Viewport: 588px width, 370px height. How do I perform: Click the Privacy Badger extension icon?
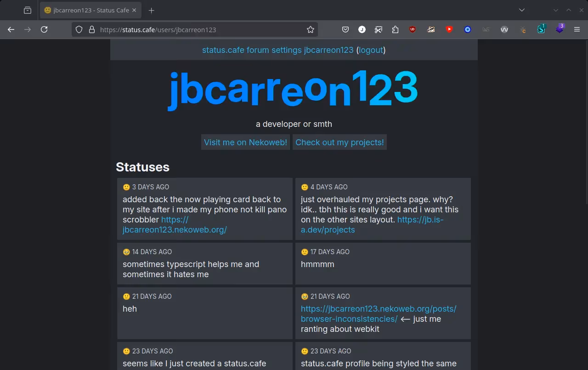click(431, 29)
